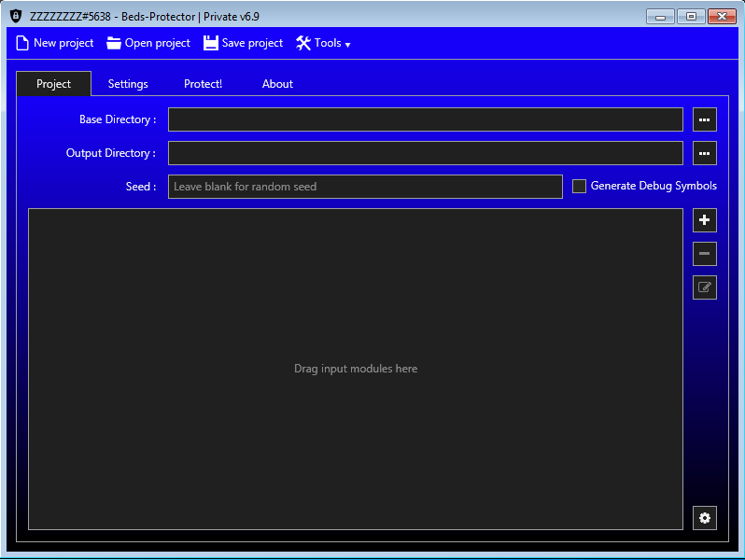Image resolution: width=745 pixels, height=560 pixels.
Task: Expand the Tools dropdown menu
Action: click(x=323, y=43)
